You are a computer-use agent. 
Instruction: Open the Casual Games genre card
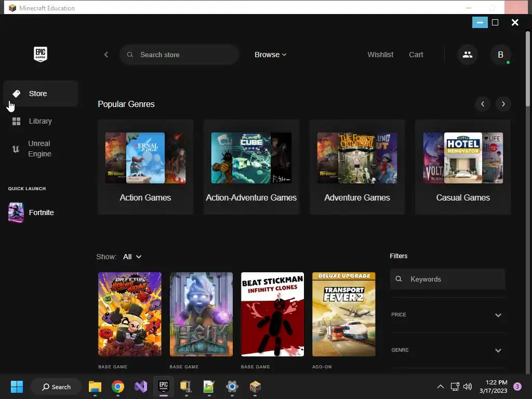point(463,167)
